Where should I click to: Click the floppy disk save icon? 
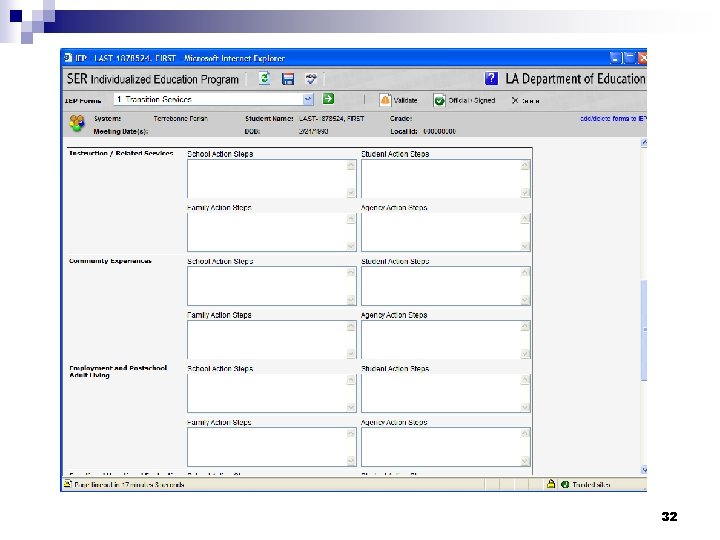[288, 79]
